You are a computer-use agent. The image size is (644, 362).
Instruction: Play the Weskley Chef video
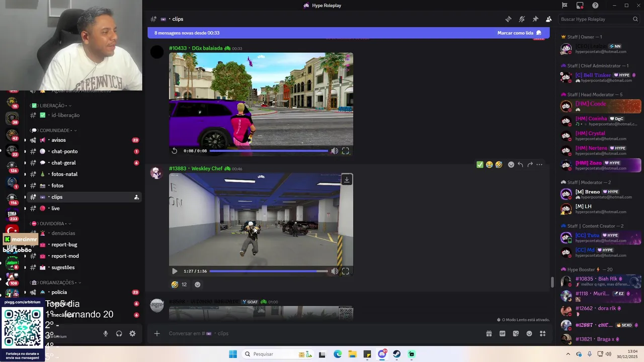click(x=175, y=271)
